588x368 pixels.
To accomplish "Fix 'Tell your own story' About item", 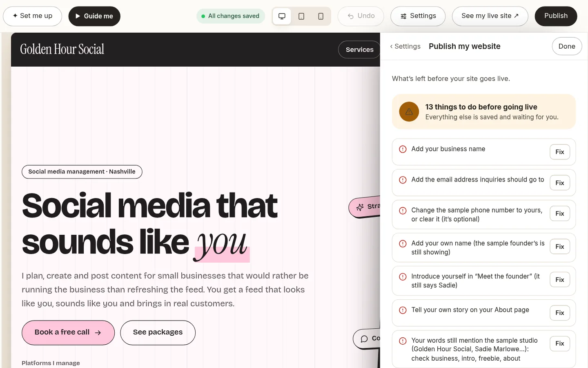I will coord(560,313).
